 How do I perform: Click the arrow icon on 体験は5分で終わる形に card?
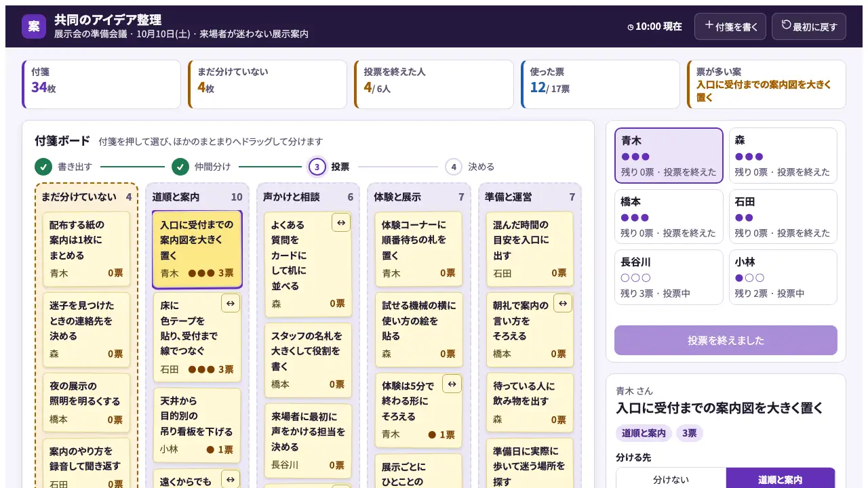click(452, 384)
